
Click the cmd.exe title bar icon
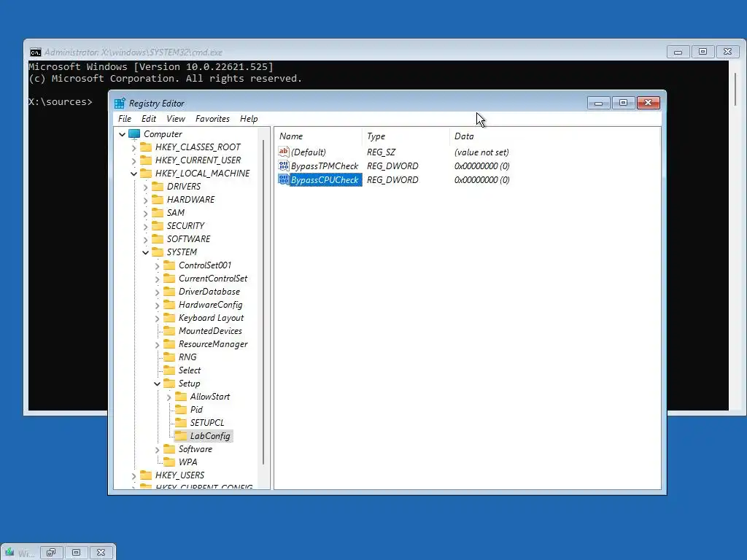click(35, 52)
